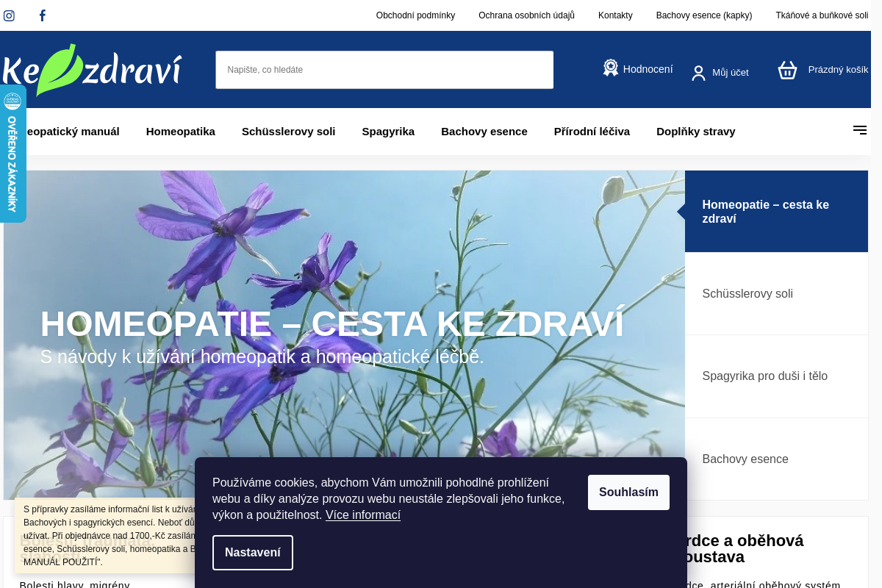Open Obchodní podmínky link
882x588 pixels.
(x=415, y=15)
